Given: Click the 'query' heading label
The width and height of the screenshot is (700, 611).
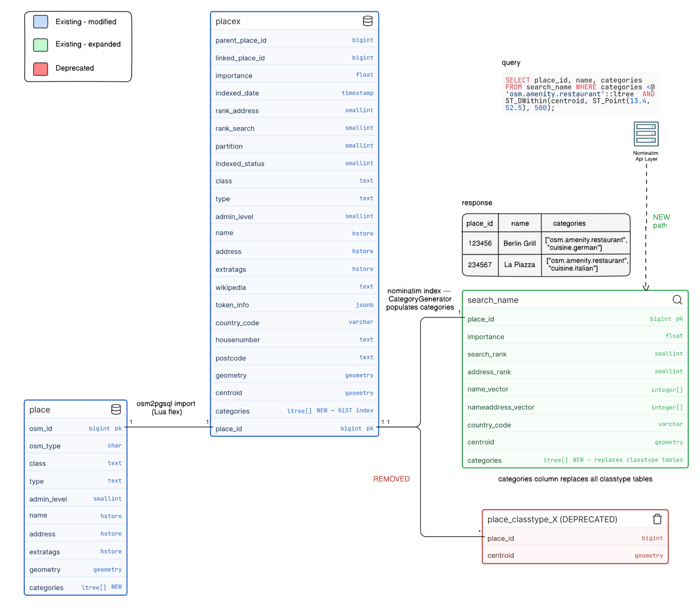Looking at the screenshot, I should coord(511,63).
